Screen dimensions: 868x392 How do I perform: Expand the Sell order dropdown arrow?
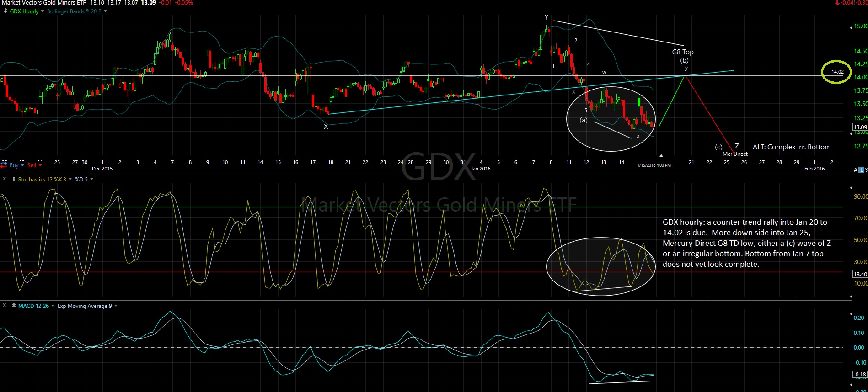[x=40, y=165]
